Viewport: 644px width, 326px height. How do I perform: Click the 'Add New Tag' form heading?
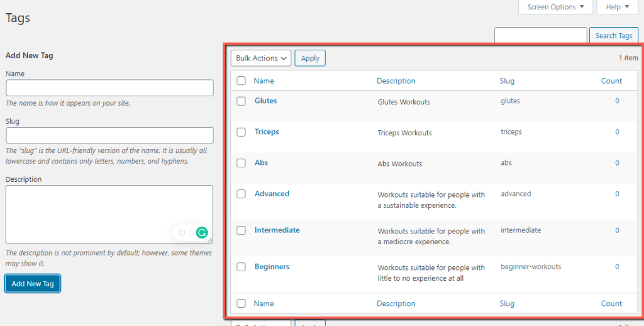pos(29,55)
